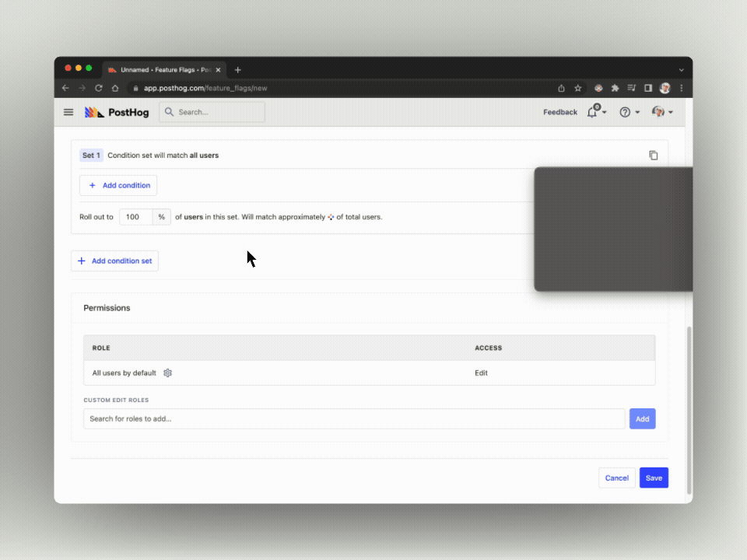Click the Add condition button

pos(118,186)
